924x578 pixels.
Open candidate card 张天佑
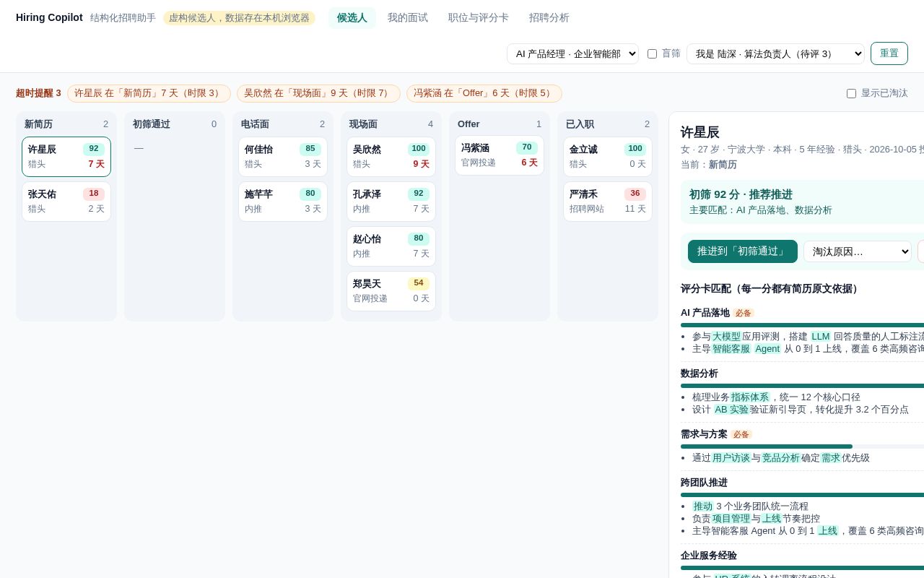66,202
